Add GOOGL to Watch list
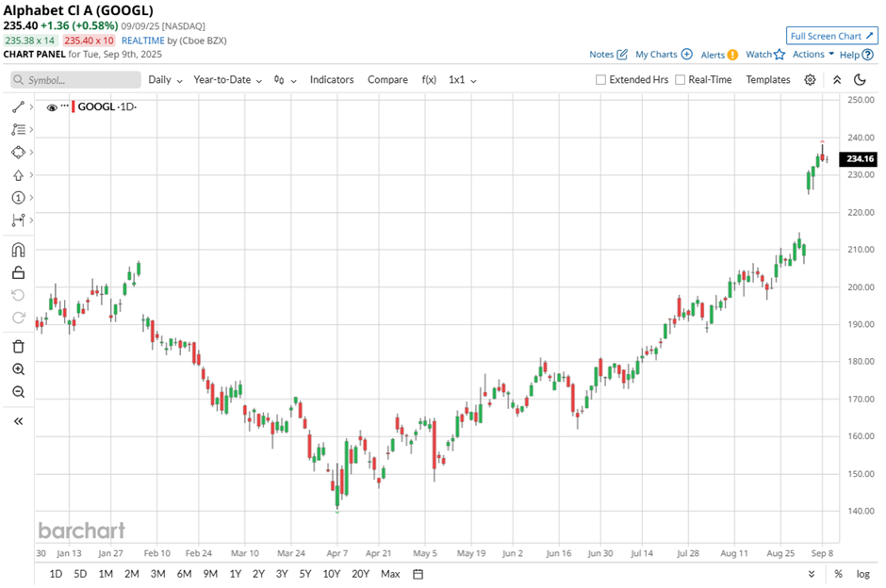The width and height of the screenshot is (886, 588). point(765,55)
